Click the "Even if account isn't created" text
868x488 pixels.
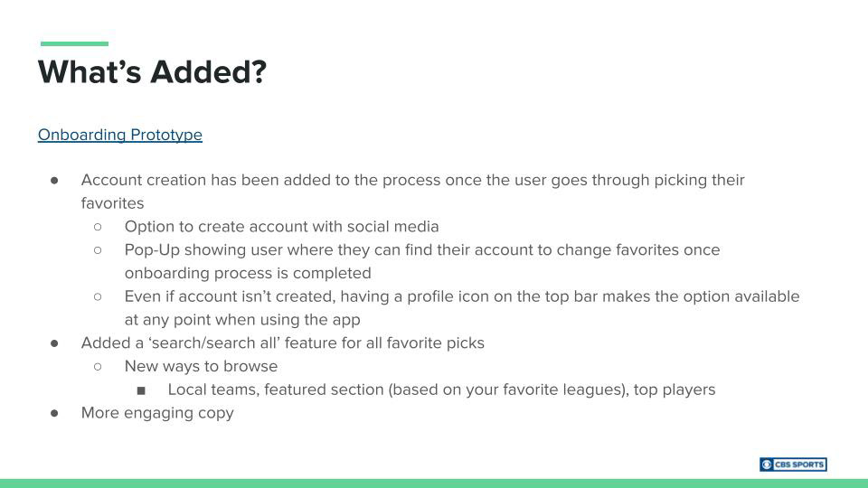pyautogui.click(x=461, y=296)
